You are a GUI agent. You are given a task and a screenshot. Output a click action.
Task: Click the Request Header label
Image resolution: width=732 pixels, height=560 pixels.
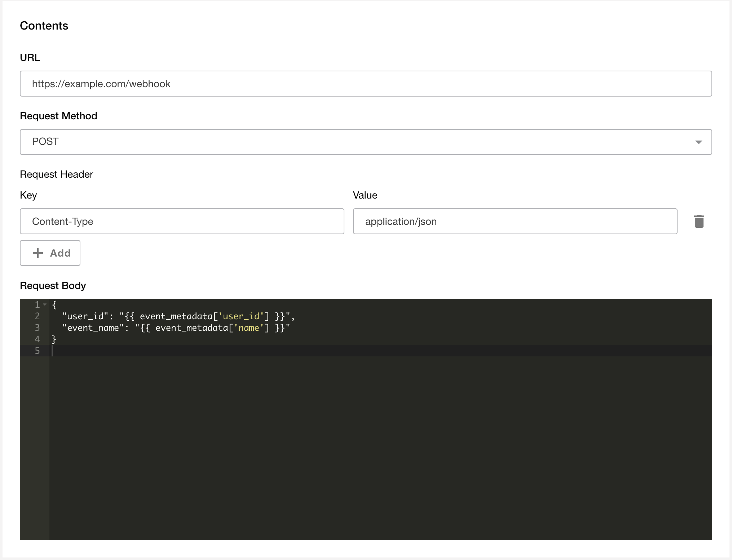tap(57, 174)
